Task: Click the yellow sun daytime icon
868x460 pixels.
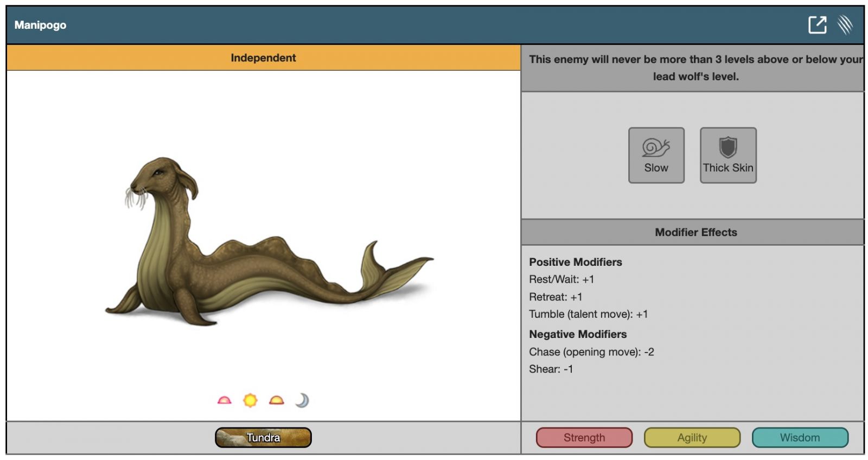Action: pos(250,400)
